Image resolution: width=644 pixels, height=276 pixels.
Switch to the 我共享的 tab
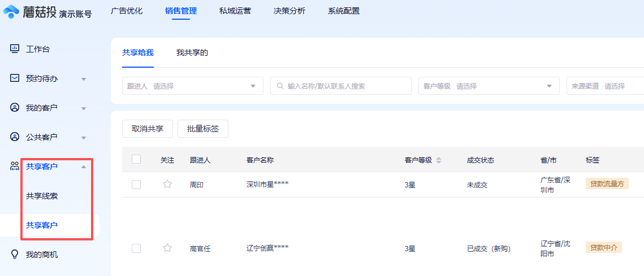[192, 52]
